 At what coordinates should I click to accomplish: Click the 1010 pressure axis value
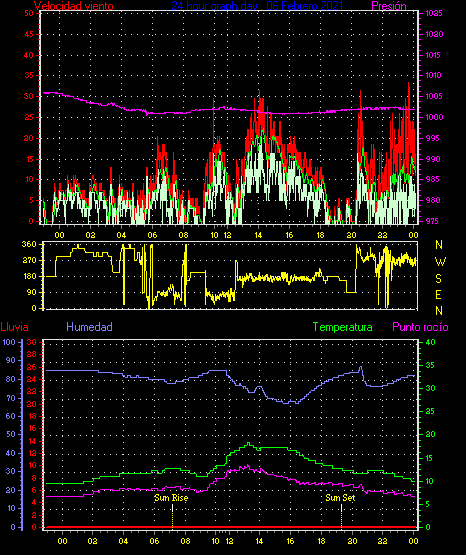click(434, 75)
